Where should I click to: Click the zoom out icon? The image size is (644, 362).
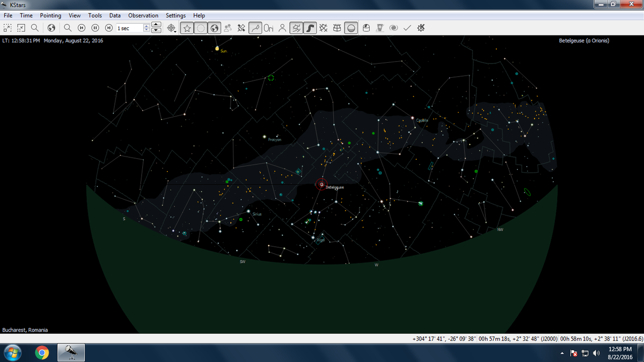point(21,28)
